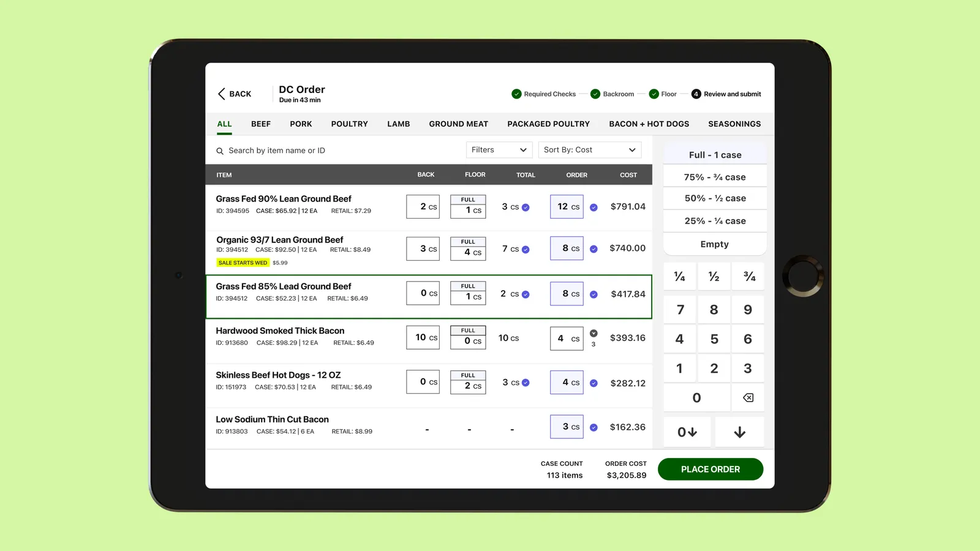Tap keypad number 8
This screenshot has height=551, width=980.
point(714,310)
